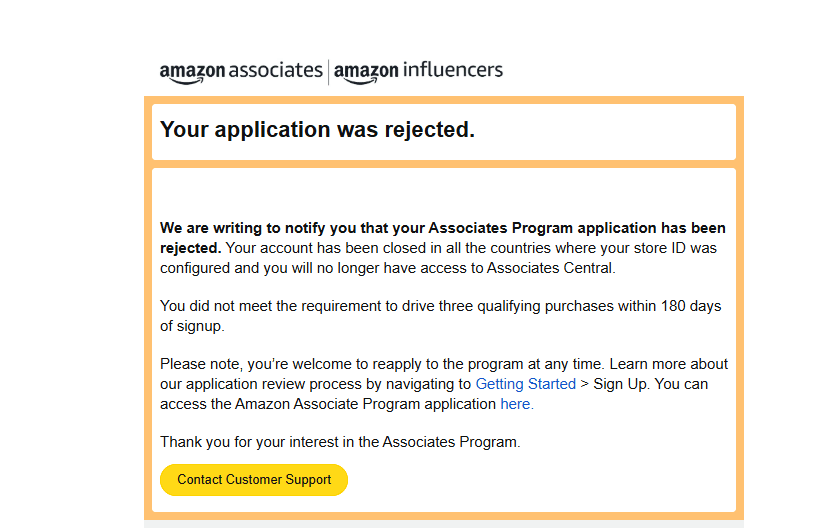Click the vertical divider between the two logos

tap(328, 72)
